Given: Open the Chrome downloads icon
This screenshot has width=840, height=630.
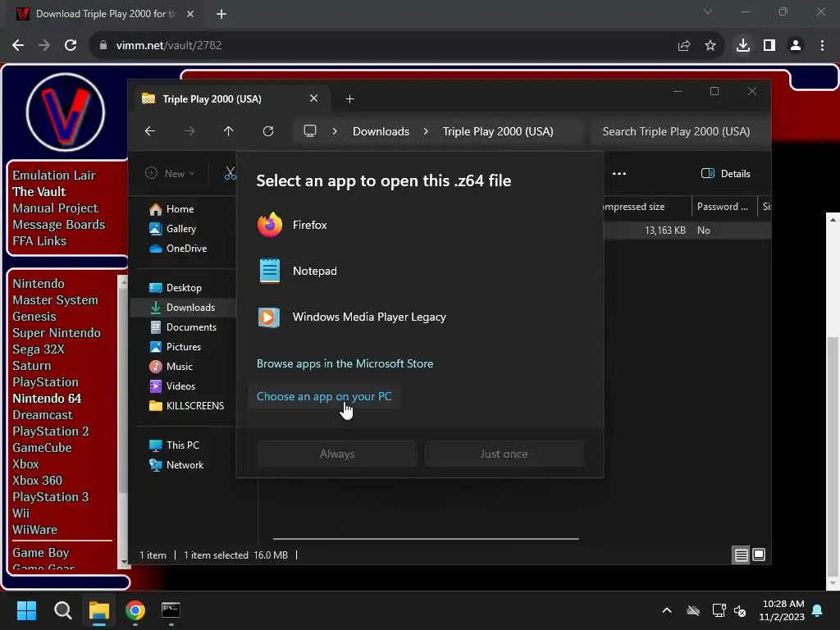Looking at the screenshot, I should tap(743, 46).
